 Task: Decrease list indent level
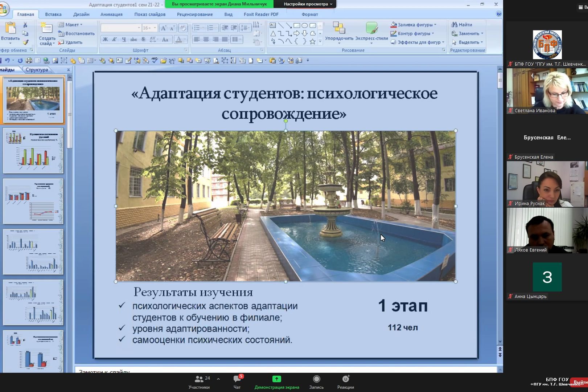click(x=225, y=28)
